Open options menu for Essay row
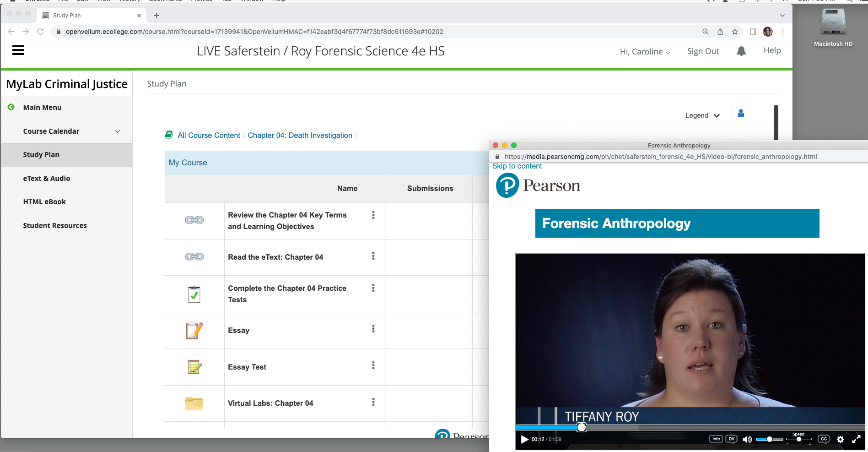Screen dimensions: 868x452 373,329
